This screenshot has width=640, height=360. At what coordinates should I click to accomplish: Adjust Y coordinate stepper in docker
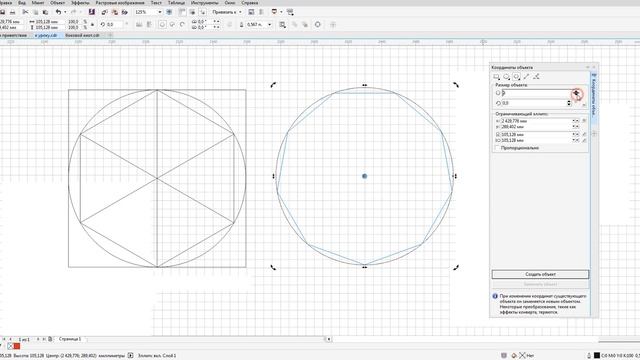coord(575,127)
